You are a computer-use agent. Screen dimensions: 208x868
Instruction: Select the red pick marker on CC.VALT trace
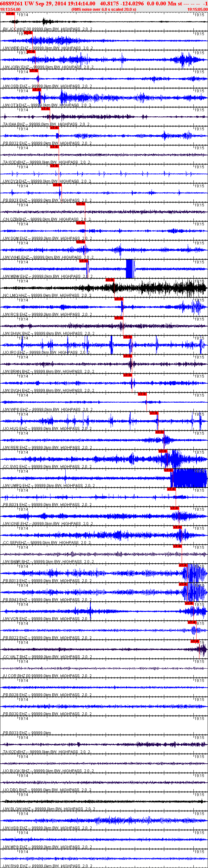[195, 642]
